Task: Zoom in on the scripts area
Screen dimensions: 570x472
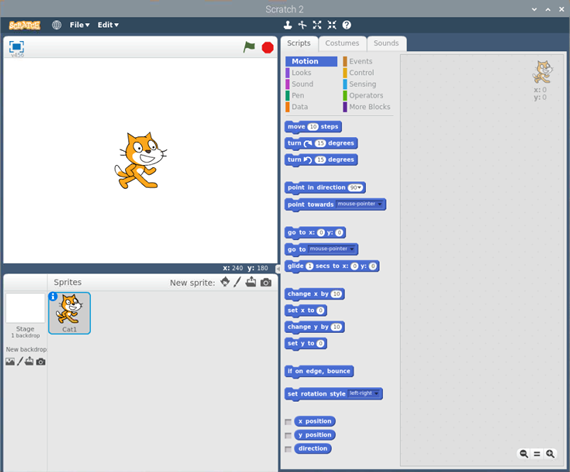Action: [550, 453]
